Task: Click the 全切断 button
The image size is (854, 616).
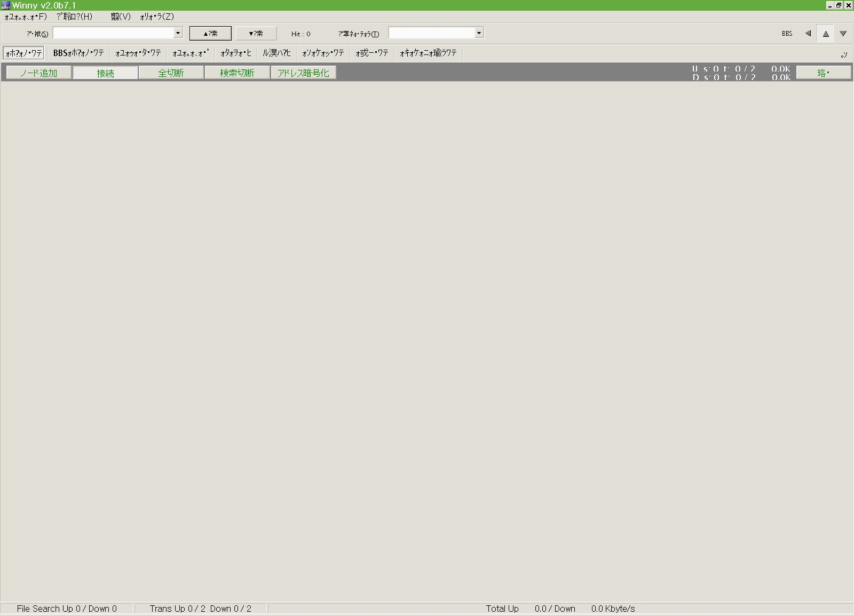Action: [x=171, y=73]
